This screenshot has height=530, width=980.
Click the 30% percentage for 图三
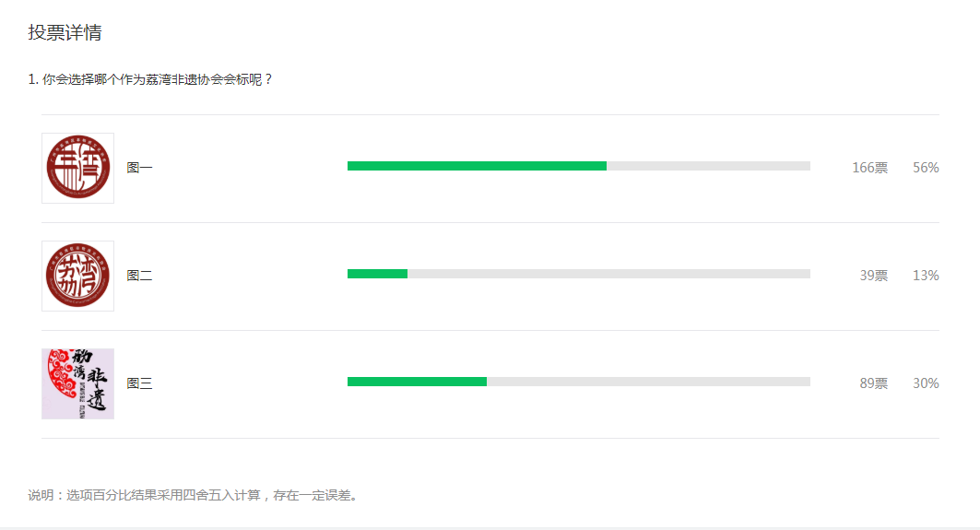[x=926, y=383]
